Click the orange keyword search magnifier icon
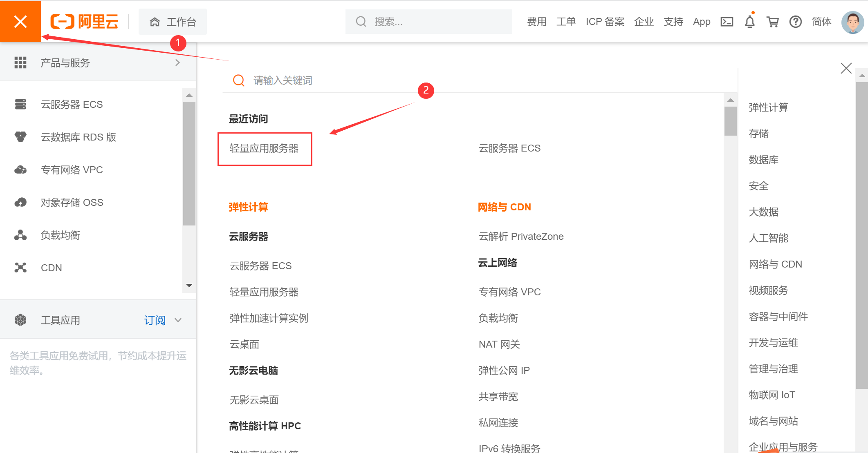Screen dimensions: 868x453 tap(239, 80)
